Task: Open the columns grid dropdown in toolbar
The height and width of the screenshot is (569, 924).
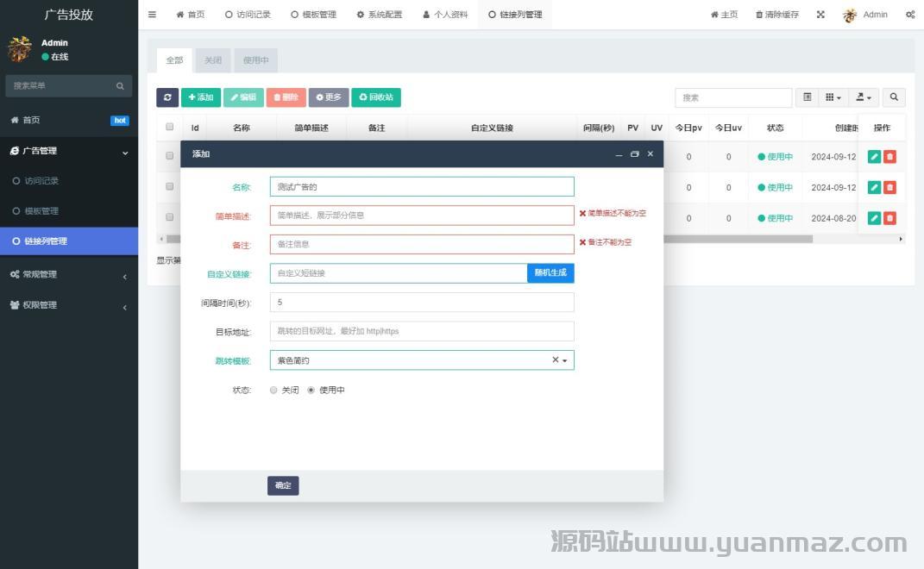Action: (833, 97)
